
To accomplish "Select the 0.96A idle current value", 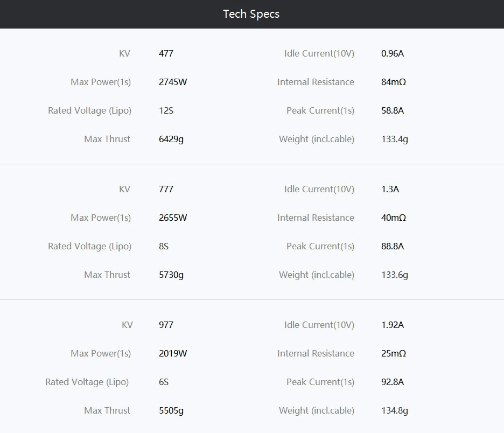I will pyautogui.click(x=392, y=53).
